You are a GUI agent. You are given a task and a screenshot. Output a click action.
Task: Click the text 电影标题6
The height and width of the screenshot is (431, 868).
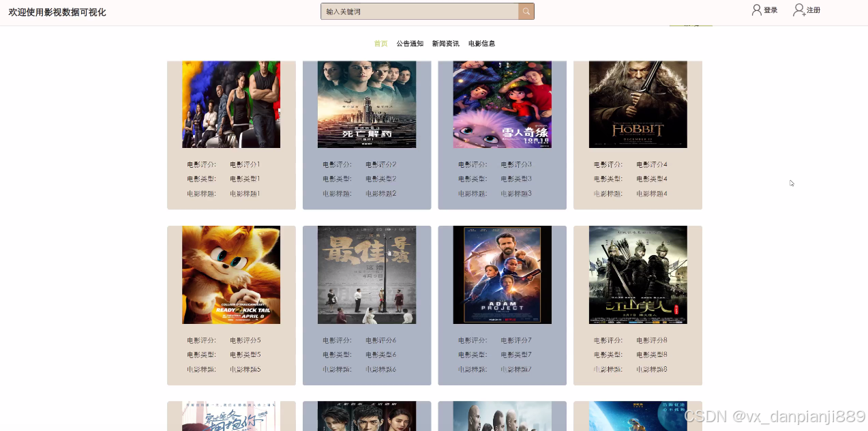pos(380,370)
